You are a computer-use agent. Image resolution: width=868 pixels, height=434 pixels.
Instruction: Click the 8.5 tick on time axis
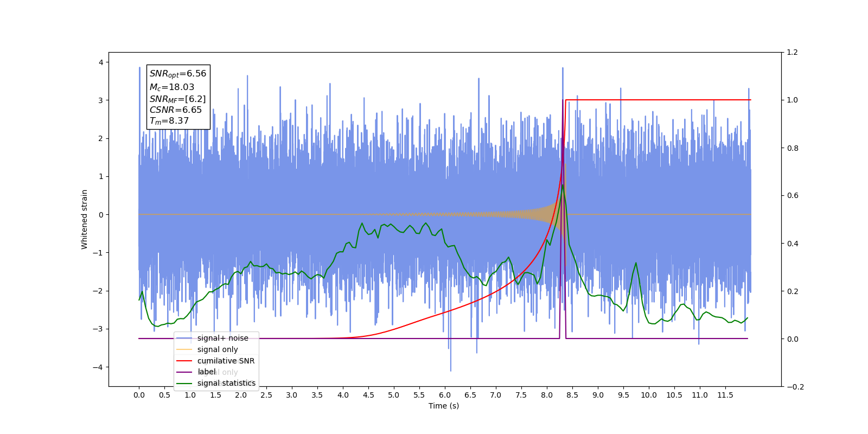(x=572, y=395)
